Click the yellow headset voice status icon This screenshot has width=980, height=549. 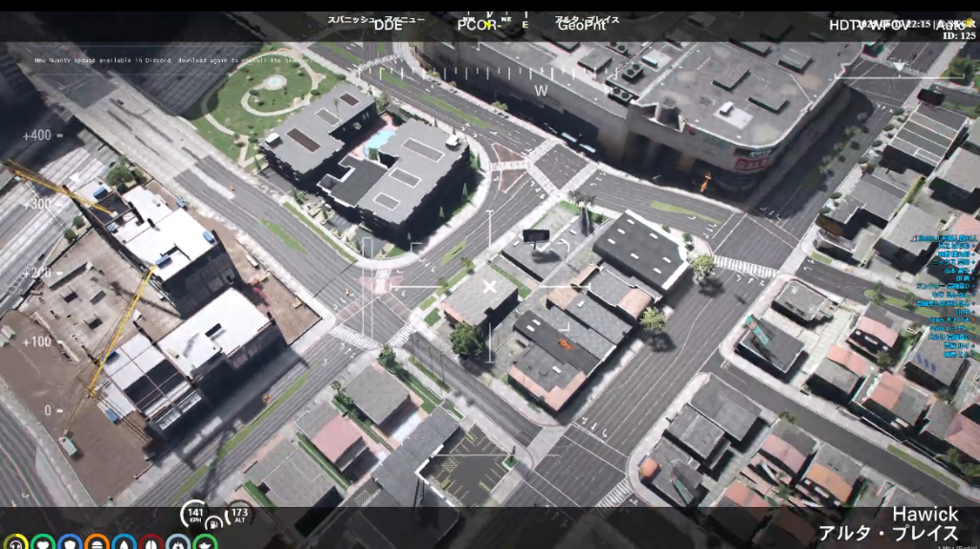[x=15, y=543]
